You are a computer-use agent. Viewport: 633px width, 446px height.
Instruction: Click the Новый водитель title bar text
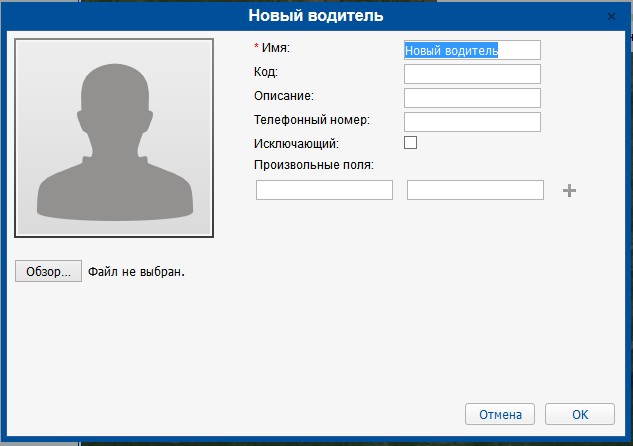(316, 17)
